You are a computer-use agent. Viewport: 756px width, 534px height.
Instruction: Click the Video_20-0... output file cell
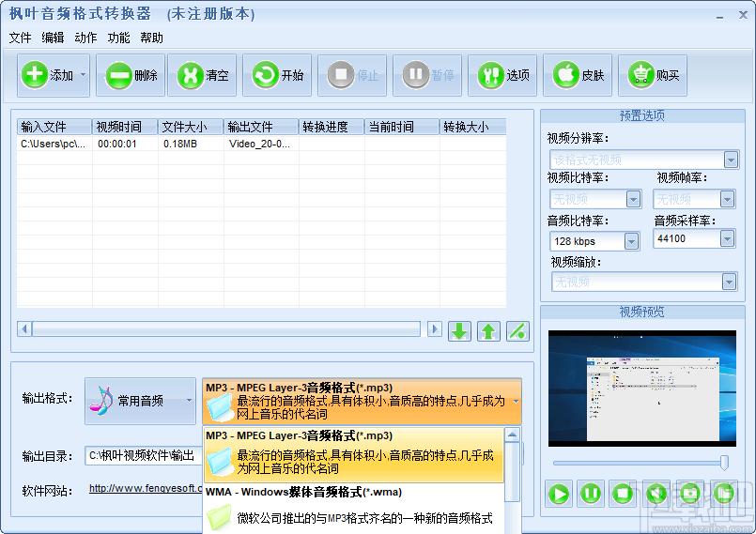[260, 144]
